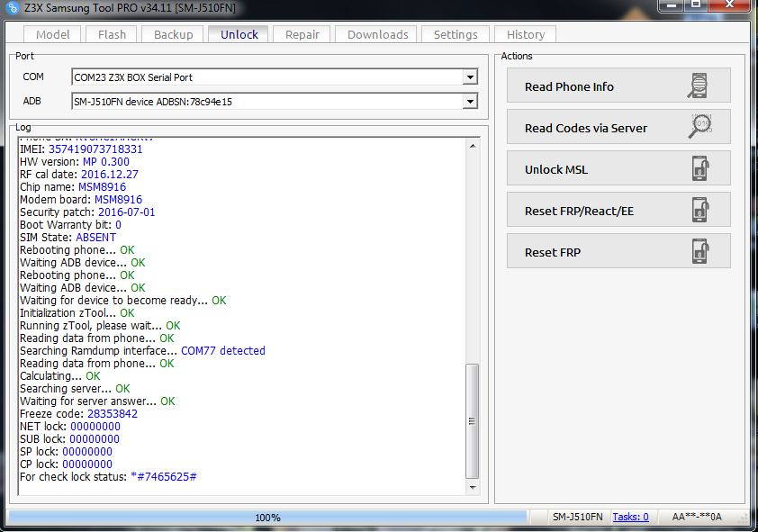Open the Model tab
Image resolution: width=758 pixels, height=532 pixels.
[x=53, y=35]
